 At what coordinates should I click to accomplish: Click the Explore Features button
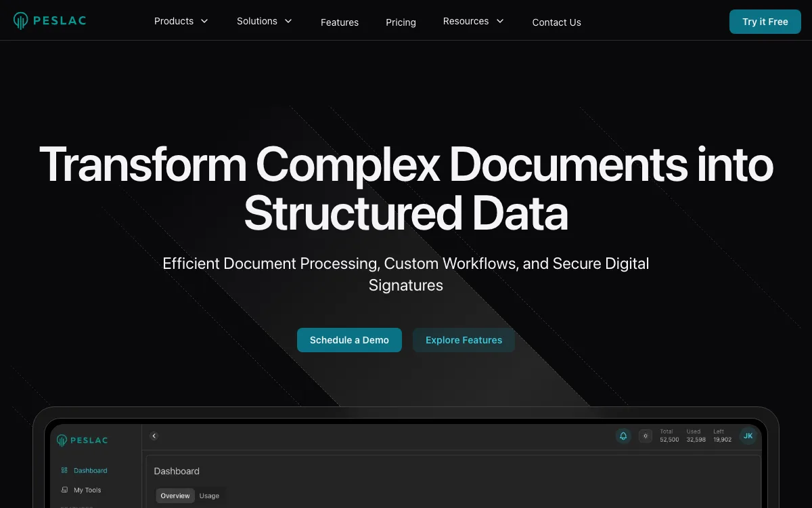coord(464,340)
